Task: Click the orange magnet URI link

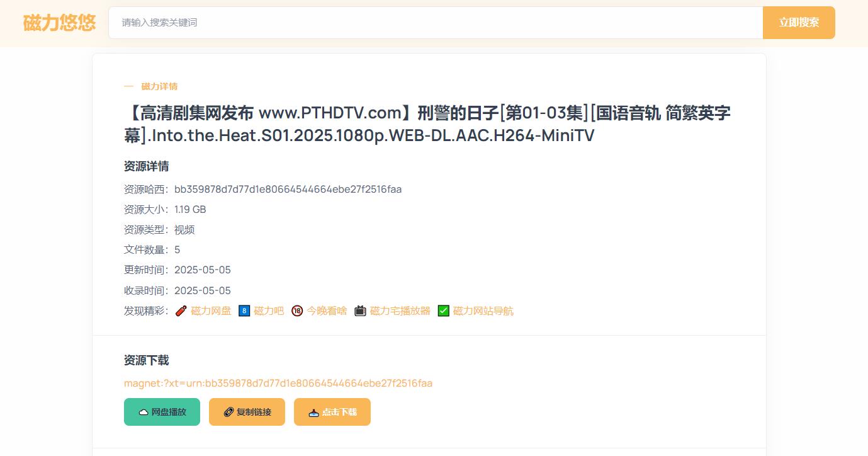Action: click(278, 383)
